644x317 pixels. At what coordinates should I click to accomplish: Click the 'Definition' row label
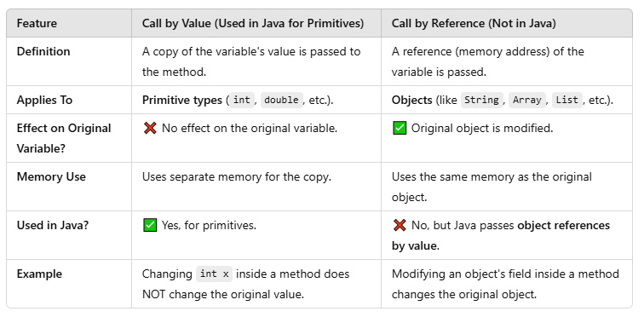(43, 52)
